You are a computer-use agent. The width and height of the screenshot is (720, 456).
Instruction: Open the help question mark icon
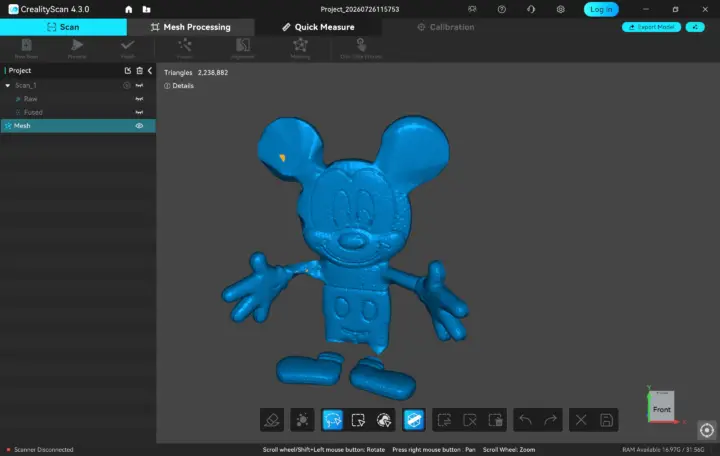[x=501, y=9]
